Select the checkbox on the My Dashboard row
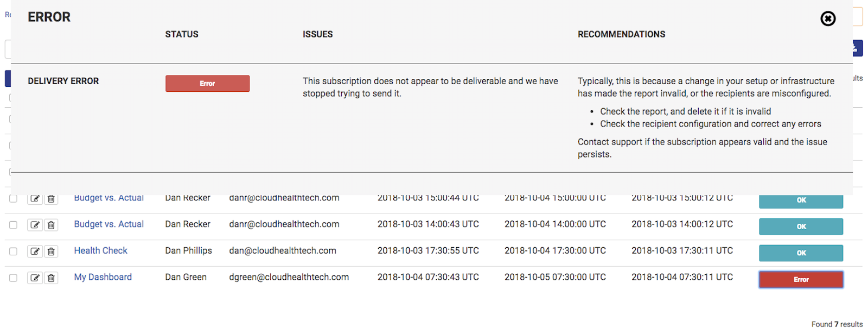 point(13,277)
